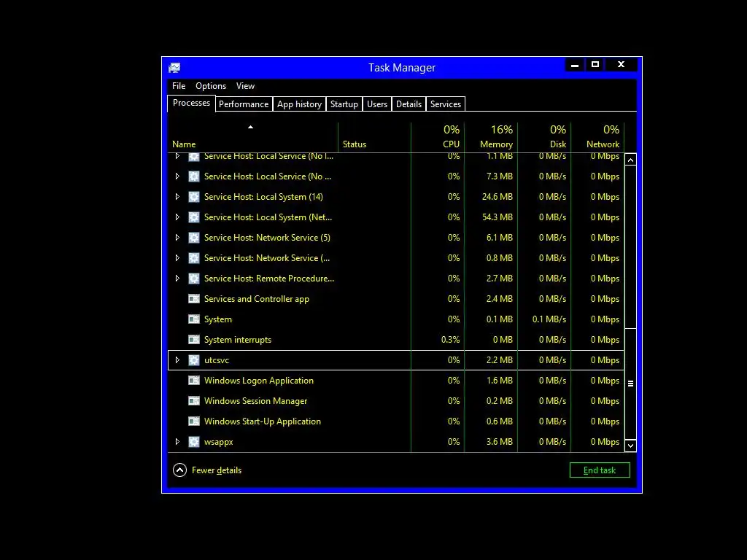This screenshot has width=747, height=560.
Task: Sort by the Memory column header
Action: pos(491,138)
